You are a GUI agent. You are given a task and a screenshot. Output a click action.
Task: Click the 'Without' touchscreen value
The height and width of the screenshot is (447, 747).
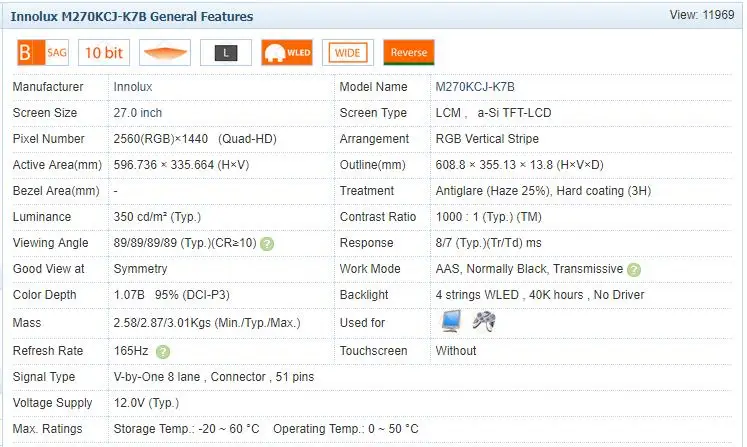pos(456,351)
